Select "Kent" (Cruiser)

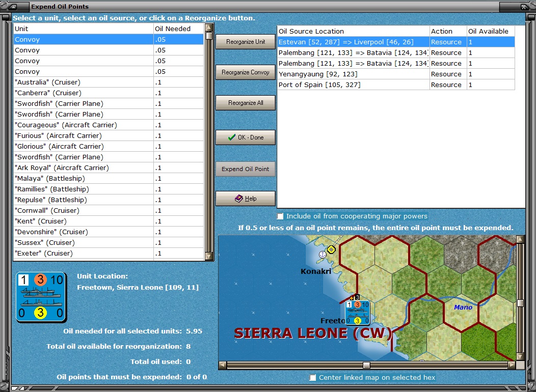pyautogui.click(x=109, y=221)
